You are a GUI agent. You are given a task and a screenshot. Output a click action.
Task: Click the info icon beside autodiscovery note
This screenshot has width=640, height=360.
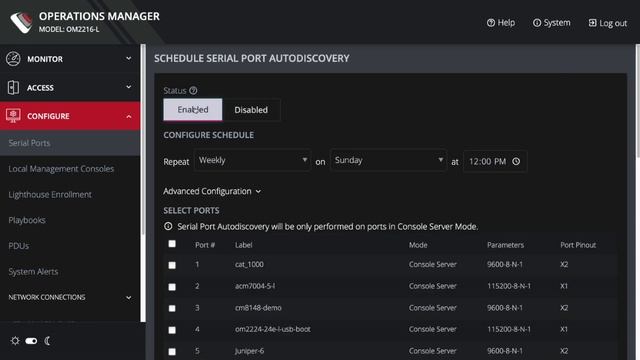click(x=168, y=226)
